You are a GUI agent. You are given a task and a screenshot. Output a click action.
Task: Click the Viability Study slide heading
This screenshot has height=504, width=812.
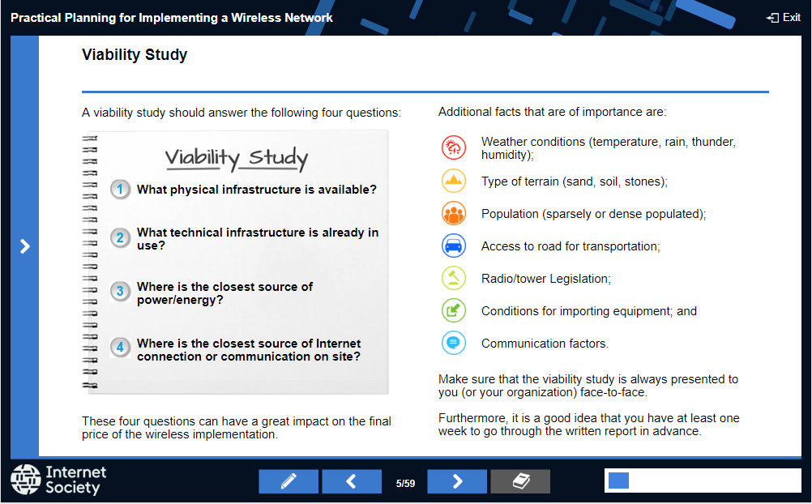pos(135,54)
